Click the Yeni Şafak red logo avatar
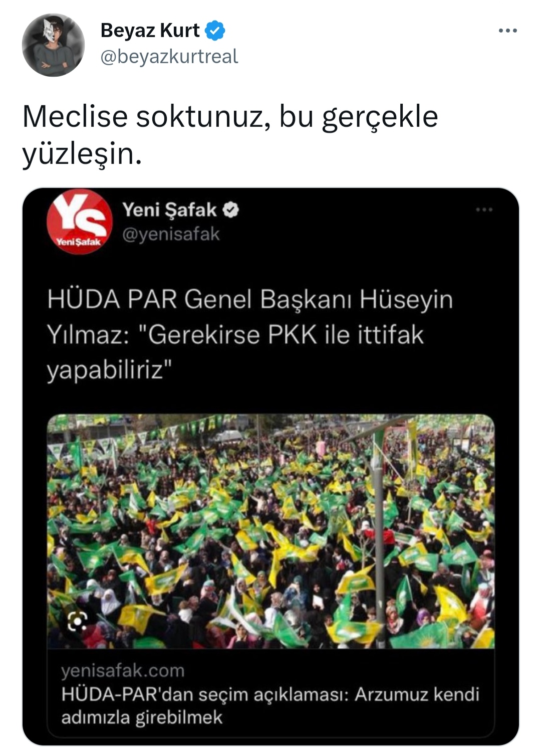This screenshot has height=756, width=541. (x=80, y=222)
